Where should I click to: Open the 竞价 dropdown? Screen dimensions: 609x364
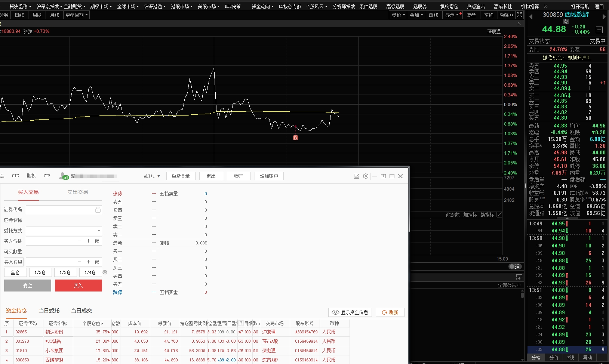[x=398, y=15]
